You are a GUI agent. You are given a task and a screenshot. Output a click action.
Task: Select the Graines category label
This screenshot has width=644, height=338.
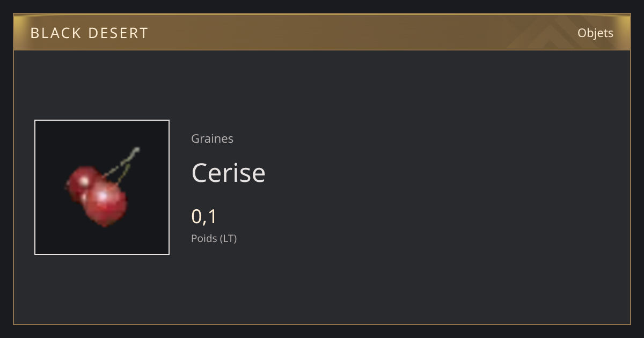[212, 138]
